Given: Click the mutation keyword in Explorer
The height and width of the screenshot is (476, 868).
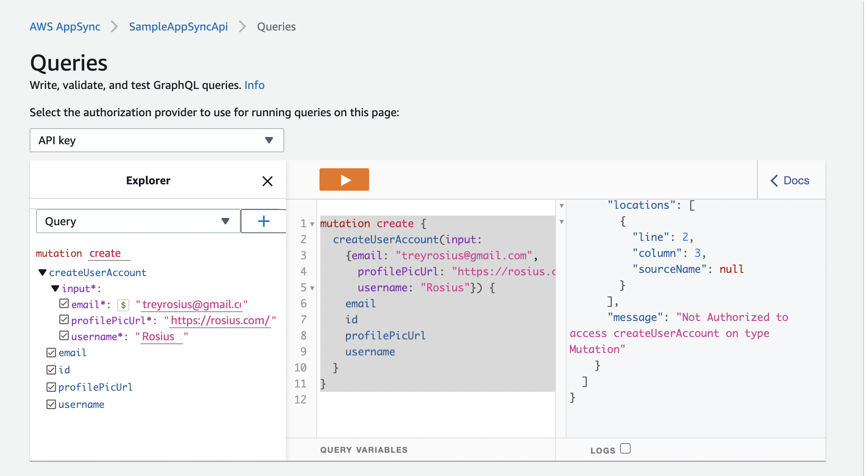Looking at the screenshot, I should (59, 254).
